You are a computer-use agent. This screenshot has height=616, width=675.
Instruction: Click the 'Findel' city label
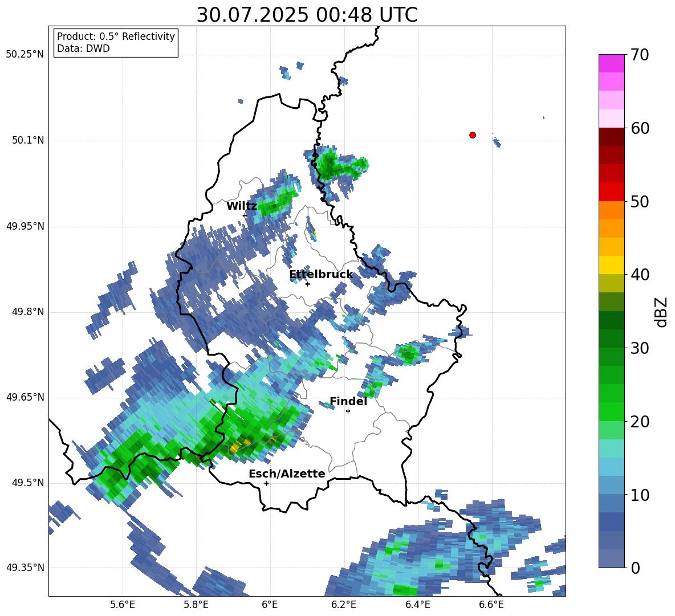pos(348,401)
